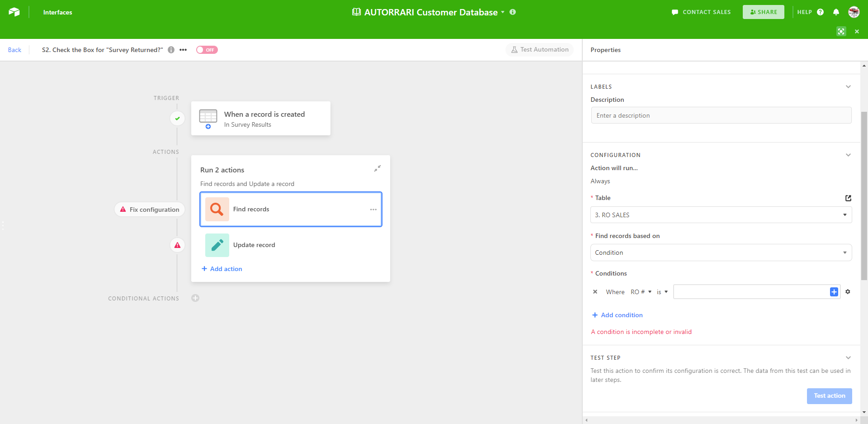Toggle the automation OFF switch on
Screen dimensions: 868x424
pos(207,50)
